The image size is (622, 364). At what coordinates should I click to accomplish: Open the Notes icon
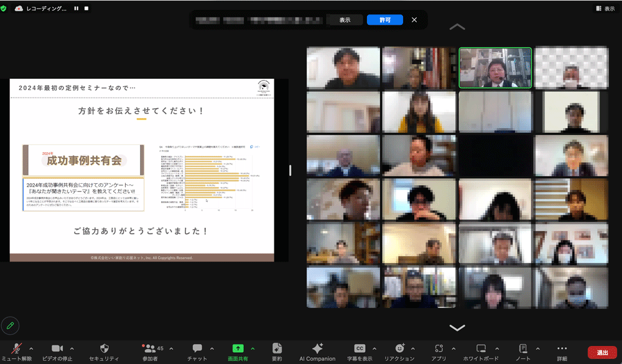pyautogui.click(x=523, y=348)
